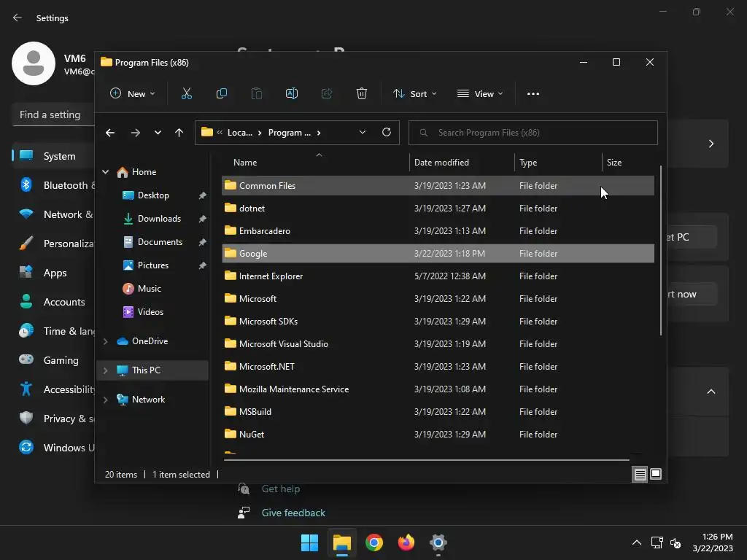Sort by the Size column header
The width and height of the screenshot is (747, 560).
click(628, 163)
